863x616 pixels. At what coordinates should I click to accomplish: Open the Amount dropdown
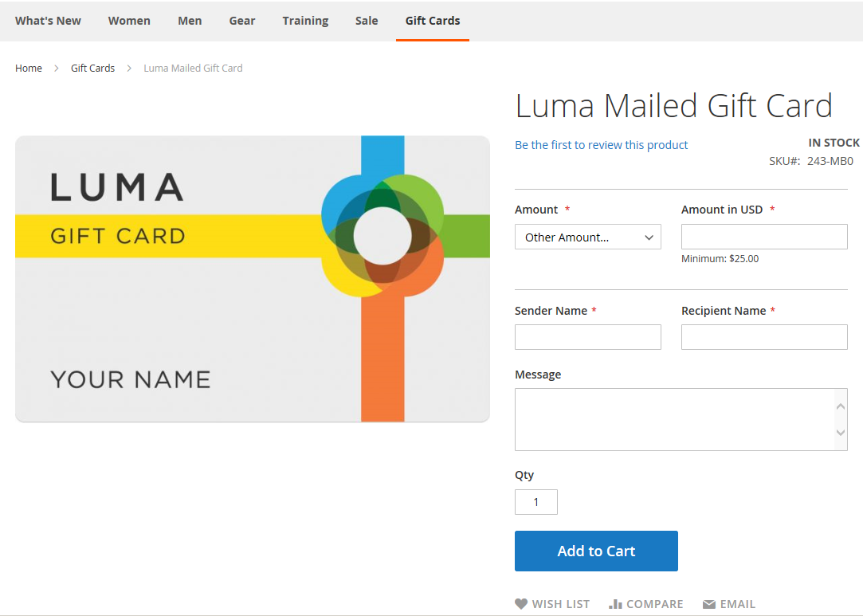(x=588, y=237)
